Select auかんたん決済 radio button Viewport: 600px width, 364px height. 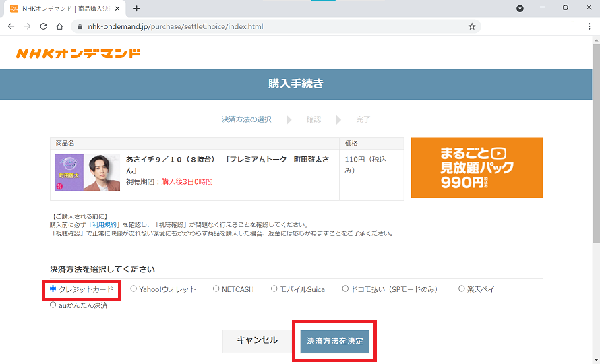pyautogui.click(x=53, y=305)
